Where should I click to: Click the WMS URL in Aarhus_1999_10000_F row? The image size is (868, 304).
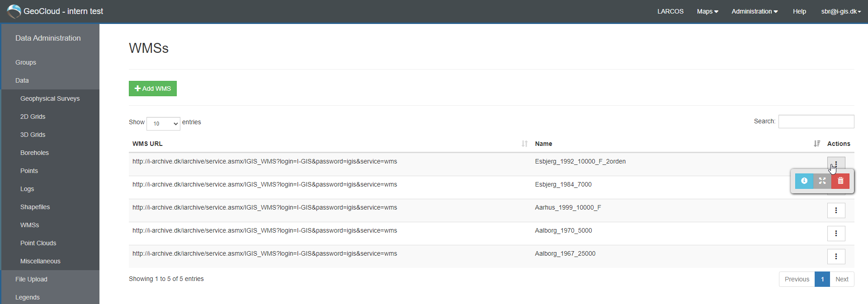click(265, 207)
